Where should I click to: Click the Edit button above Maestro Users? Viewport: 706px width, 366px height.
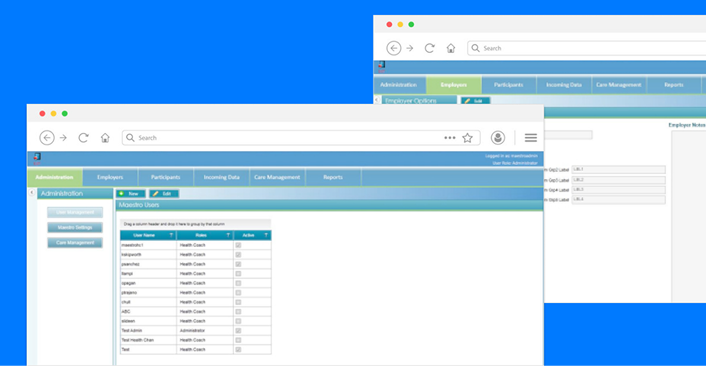(164, 194)
